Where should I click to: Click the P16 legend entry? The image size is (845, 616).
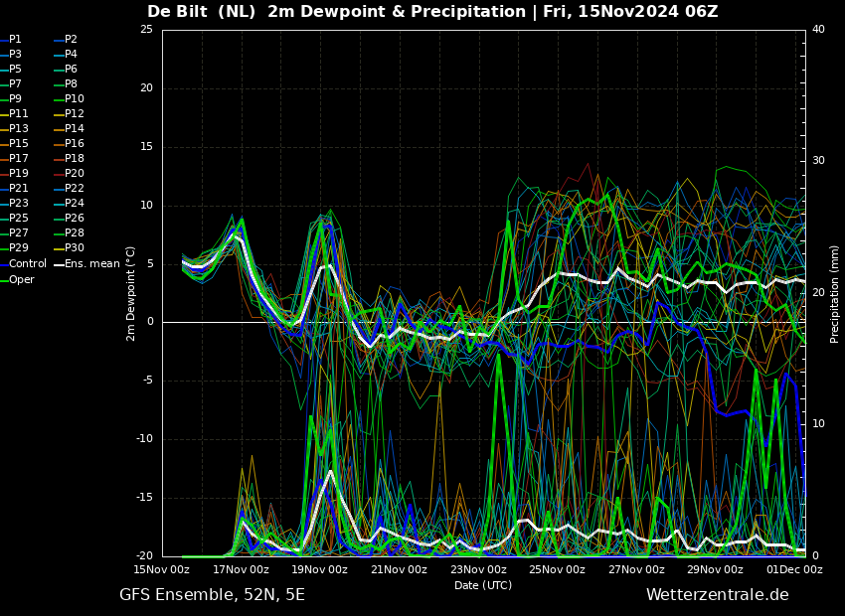click(75, 144)
